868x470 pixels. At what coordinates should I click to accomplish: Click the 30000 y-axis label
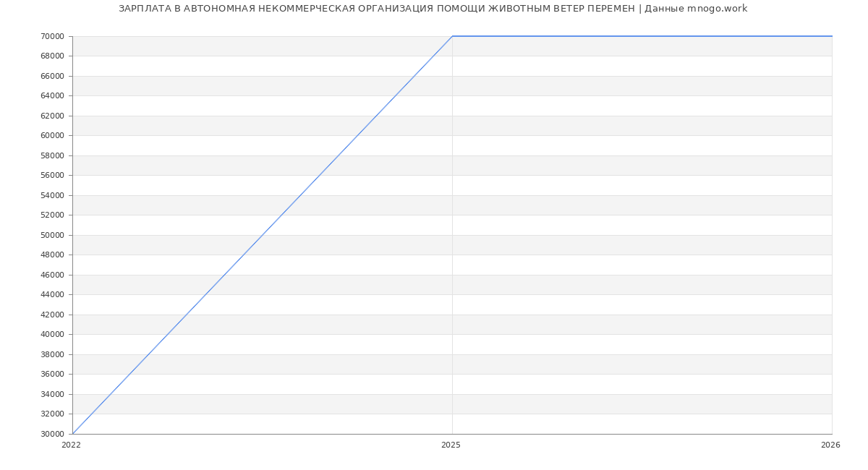pos(53,434)
